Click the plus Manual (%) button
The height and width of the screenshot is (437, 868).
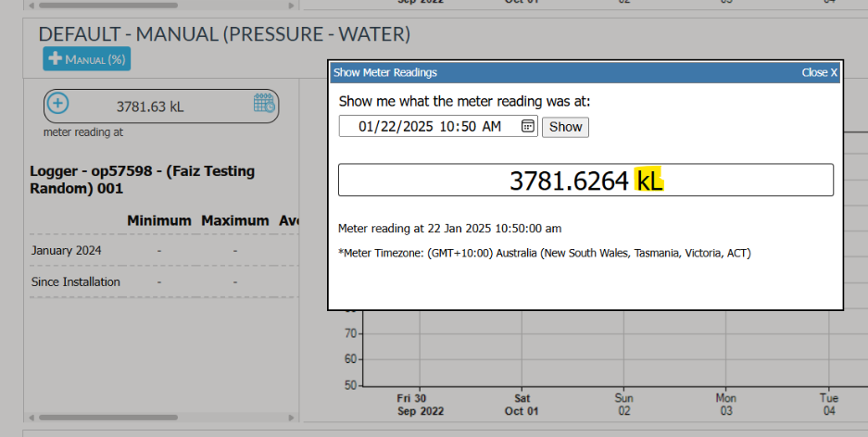click(x=86, y=59)
